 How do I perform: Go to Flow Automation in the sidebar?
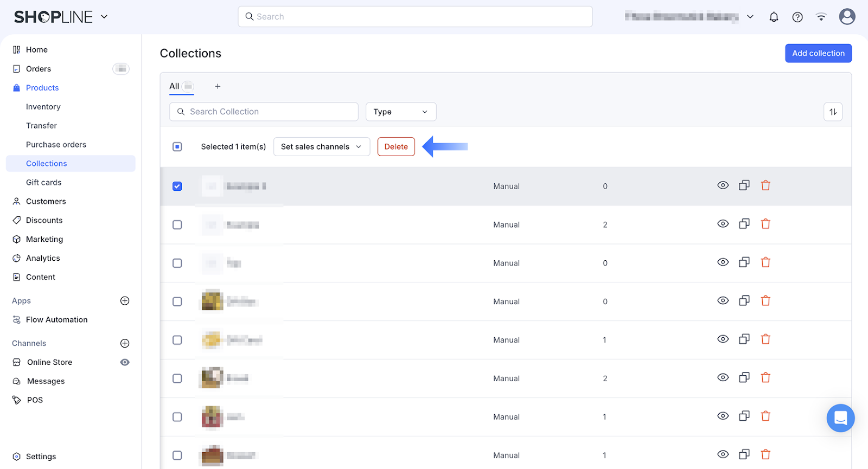[57, 320]
